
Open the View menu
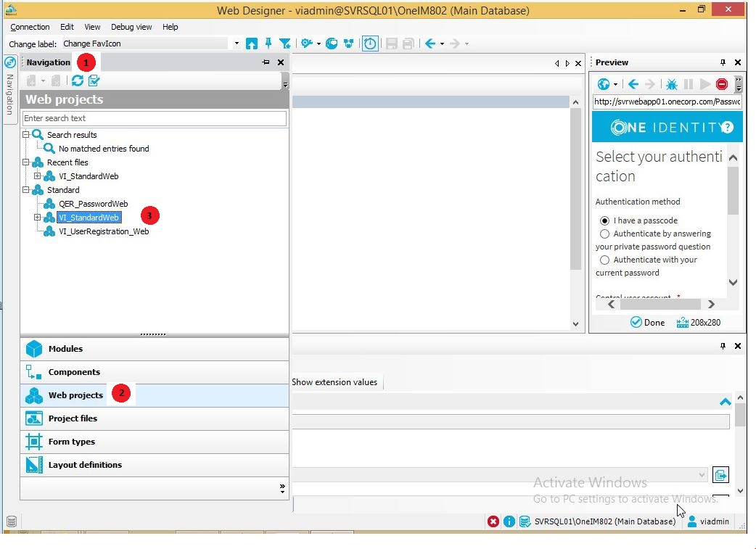(x=92, y=27)
